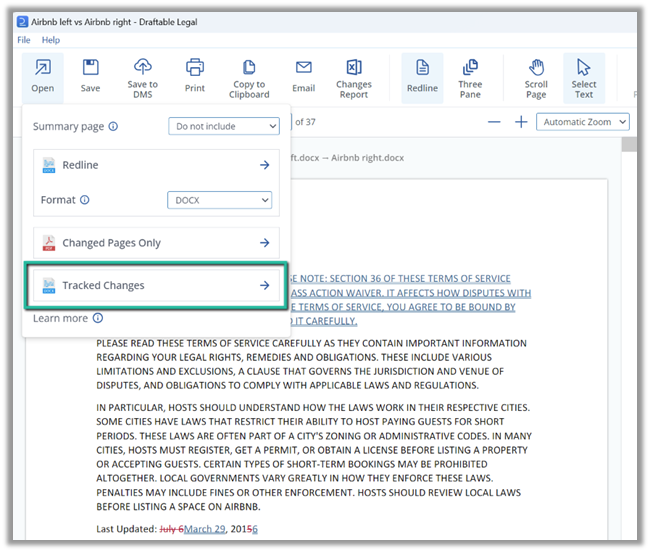Click the Print icon
The width and height of the screenshot is (650, 552).
click(x=195, y=67)
